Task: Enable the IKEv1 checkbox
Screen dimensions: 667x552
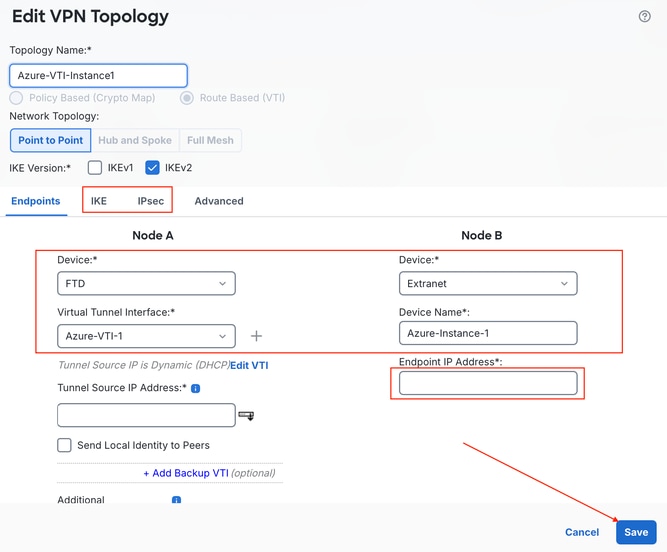Action: 94,168
